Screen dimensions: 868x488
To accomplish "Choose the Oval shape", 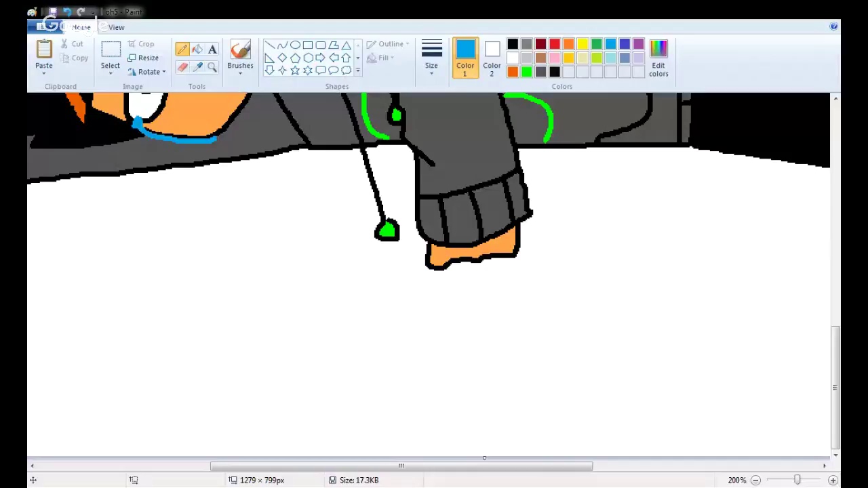I will [295, 45].
